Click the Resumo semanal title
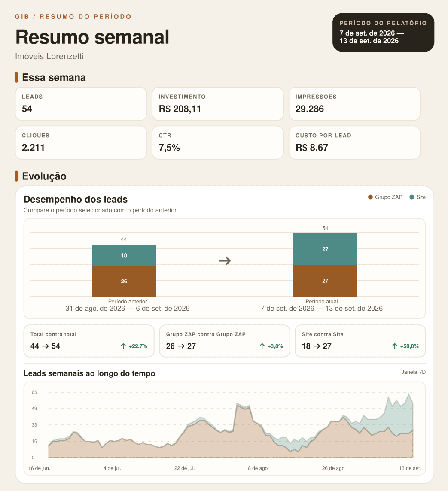The height and width of the screenshot is (491, 448). click(x=92, y=37)
